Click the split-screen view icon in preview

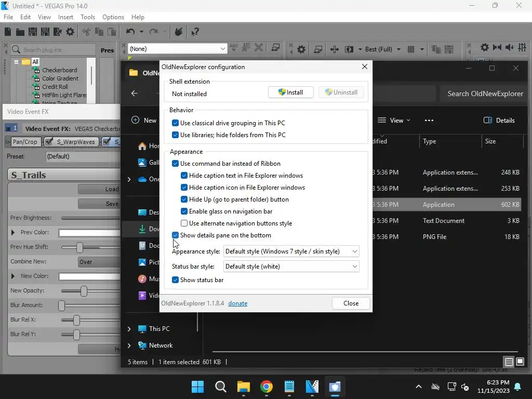[349, 49]
